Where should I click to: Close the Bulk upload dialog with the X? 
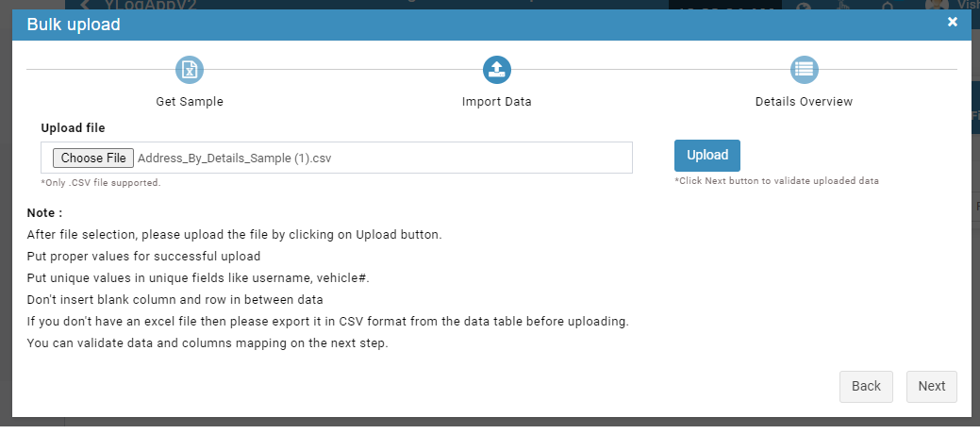[x=952, y=23]
